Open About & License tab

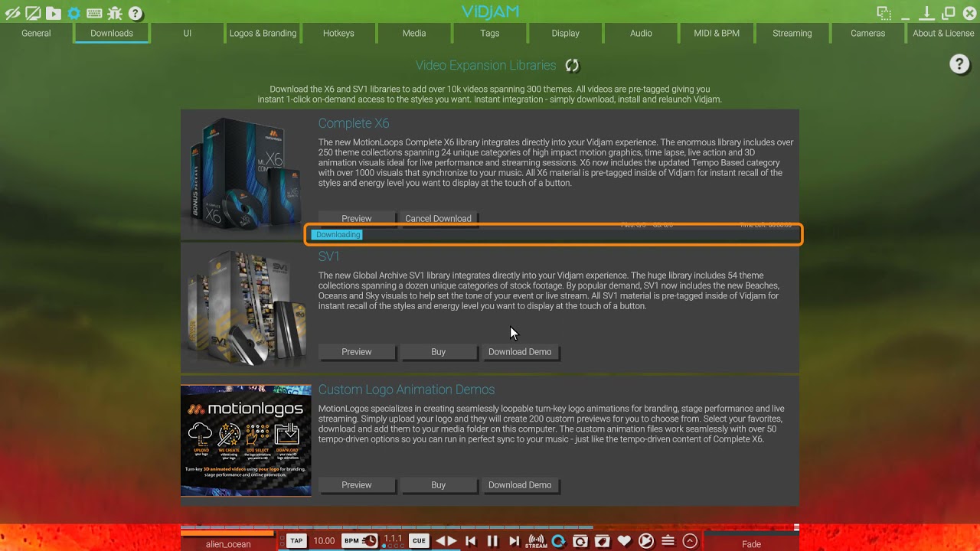coord(943,33)
